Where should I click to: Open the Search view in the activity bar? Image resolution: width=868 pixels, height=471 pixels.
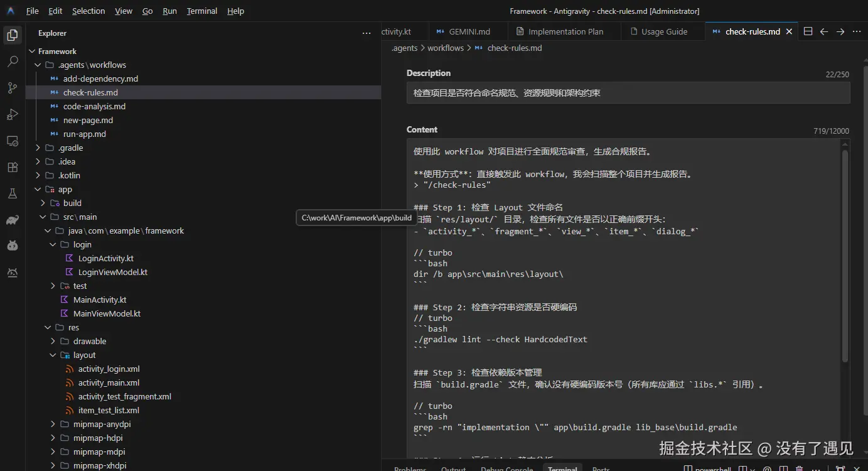(x=12, y=61)
